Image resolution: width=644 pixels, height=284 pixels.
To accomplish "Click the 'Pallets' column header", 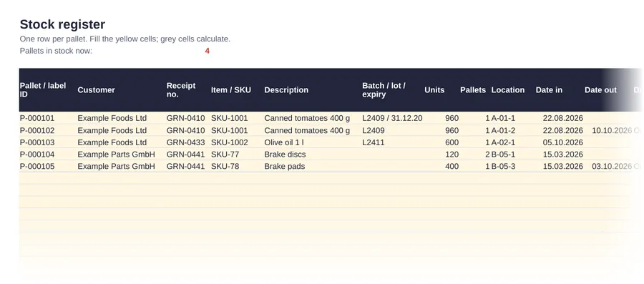I will pos(473,90).
